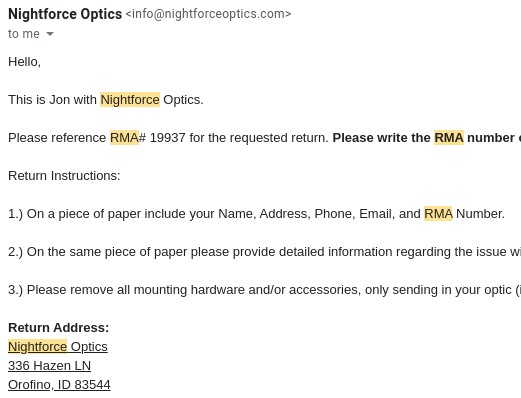Click highlighted RMA in bold sentence
Image resolution: width=521 pixels, height=398 pixels.
click(449, 138)
